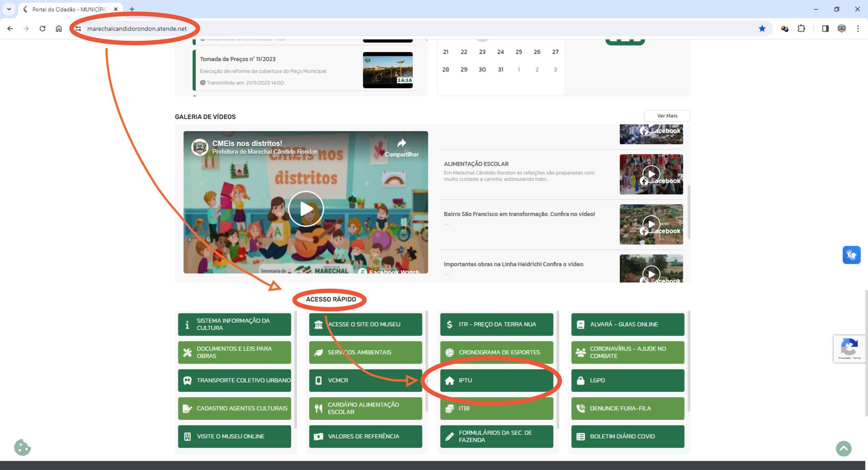The height and width of the screenshot is (470, 868).
Task: Open a new browser tab
Action: click(132, 9)
